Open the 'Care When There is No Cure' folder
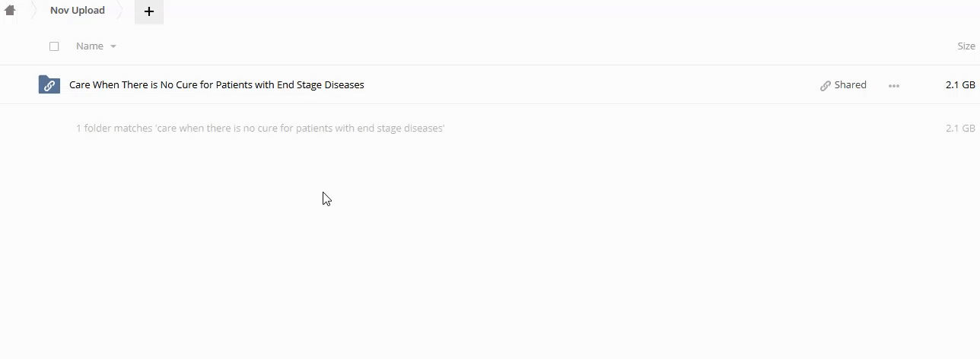Screen dimensions: 980x359 [x=217, y=84]
